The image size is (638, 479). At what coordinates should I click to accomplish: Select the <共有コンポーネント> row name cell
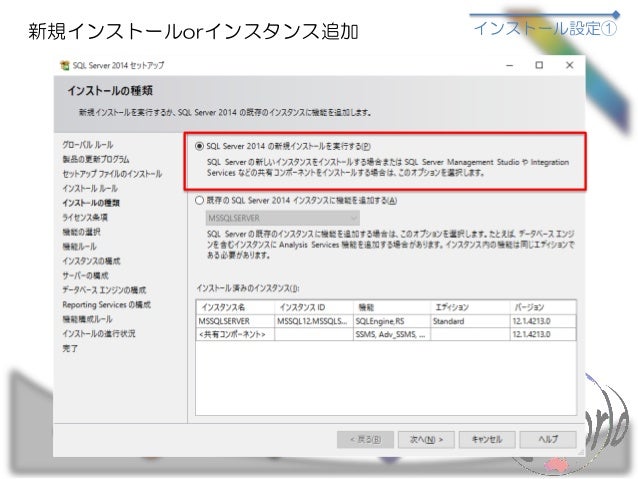235,334
